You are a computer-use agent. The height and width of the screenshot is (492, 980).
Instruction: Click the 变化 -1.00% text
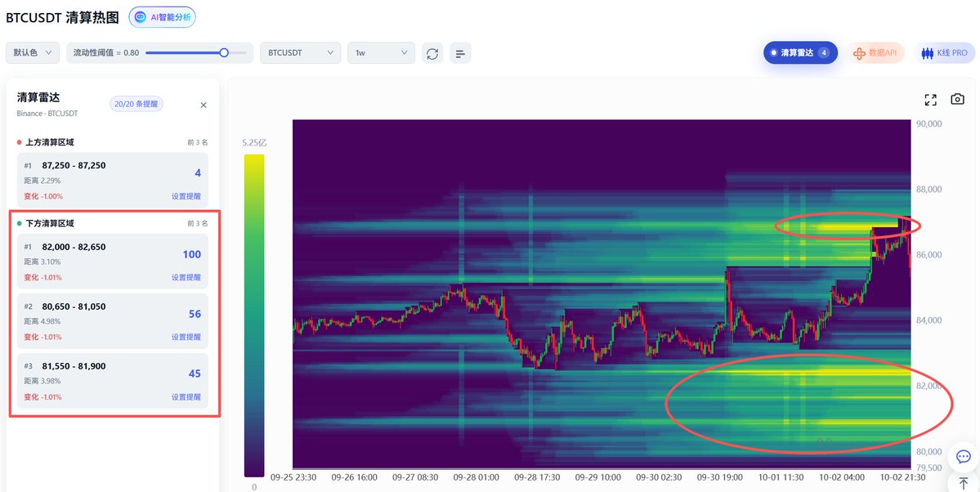[43, 196]
